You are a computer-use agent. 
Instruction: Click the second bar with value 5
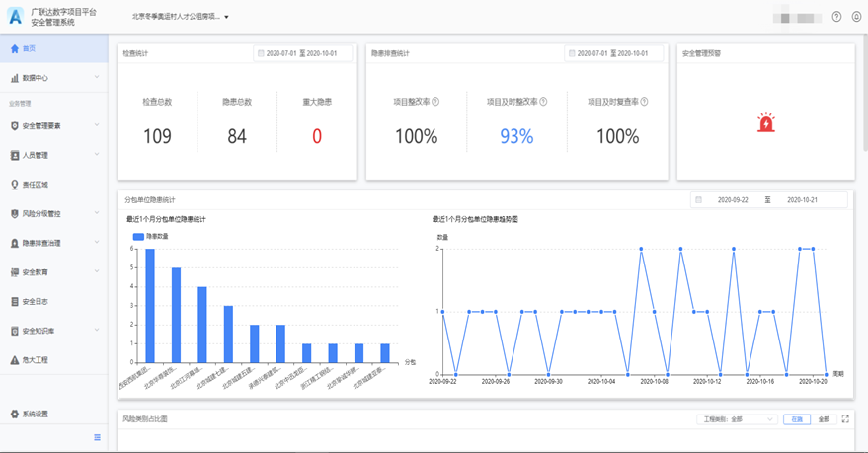[176, 315]
